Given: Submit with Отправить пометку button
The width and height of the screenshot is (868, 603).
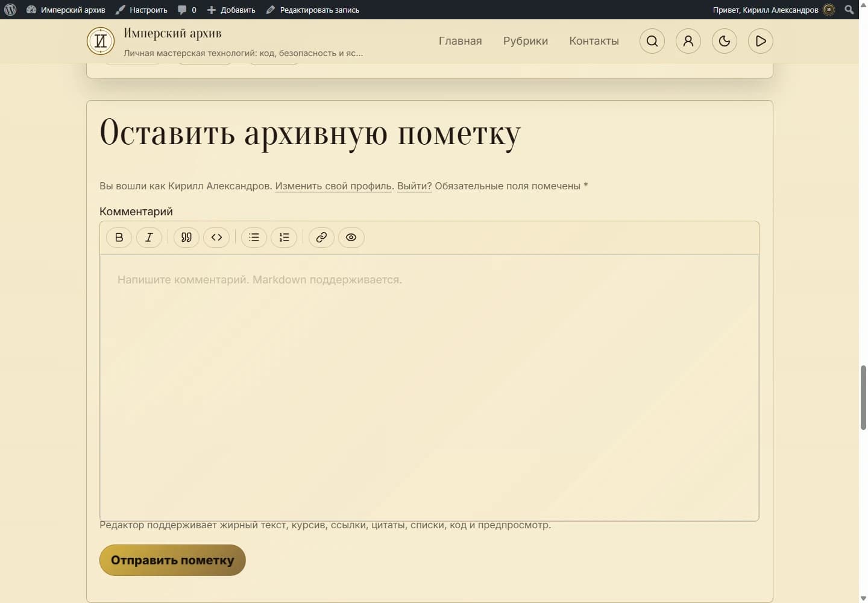Looking at the screenshot, I should [x=172, y=560].
